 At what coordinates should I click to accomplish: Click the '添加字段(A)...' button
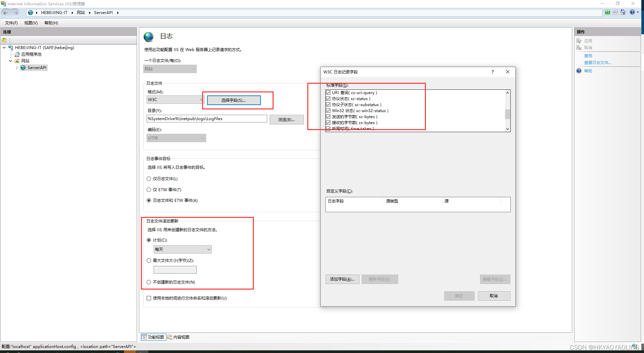[342, 279]
